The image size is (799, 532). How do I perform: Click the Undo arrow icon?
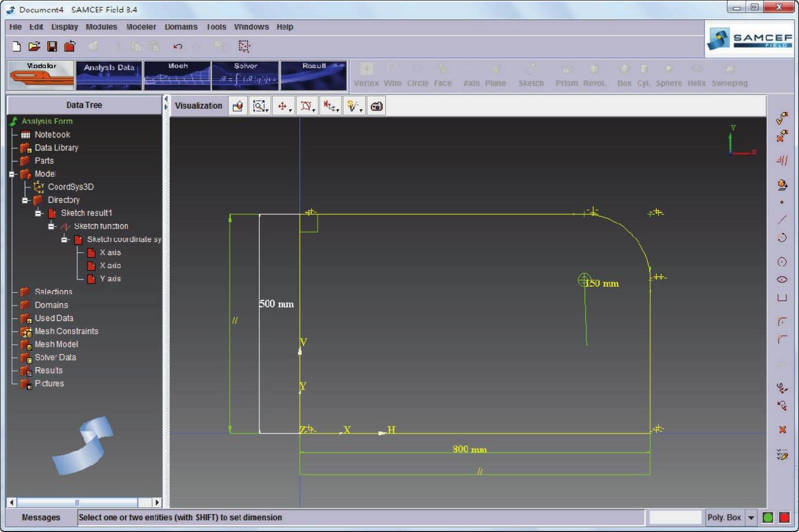(x=177, y=47)
